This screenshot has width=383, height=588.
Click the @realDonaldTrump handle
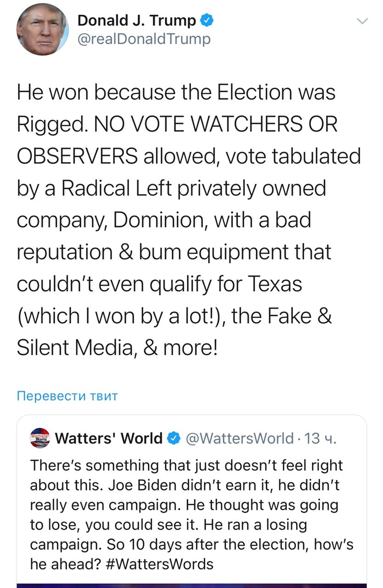pyautogui.click(x=144, y=39)
